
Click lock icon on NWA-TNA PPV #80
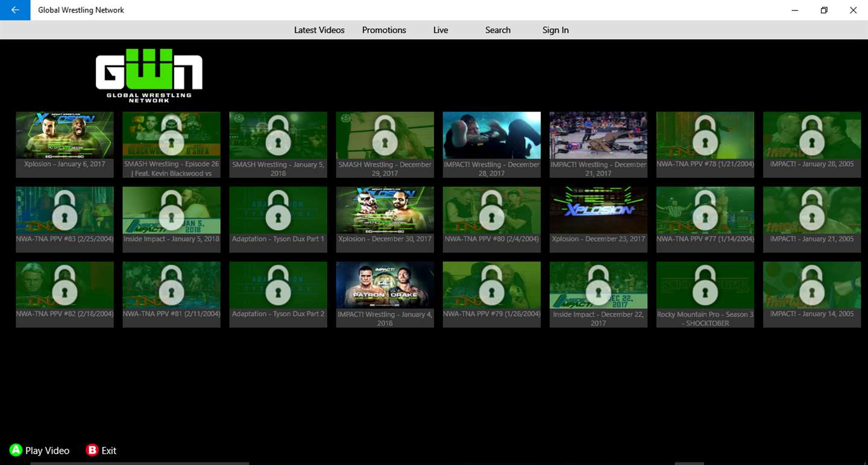[491, 209]
